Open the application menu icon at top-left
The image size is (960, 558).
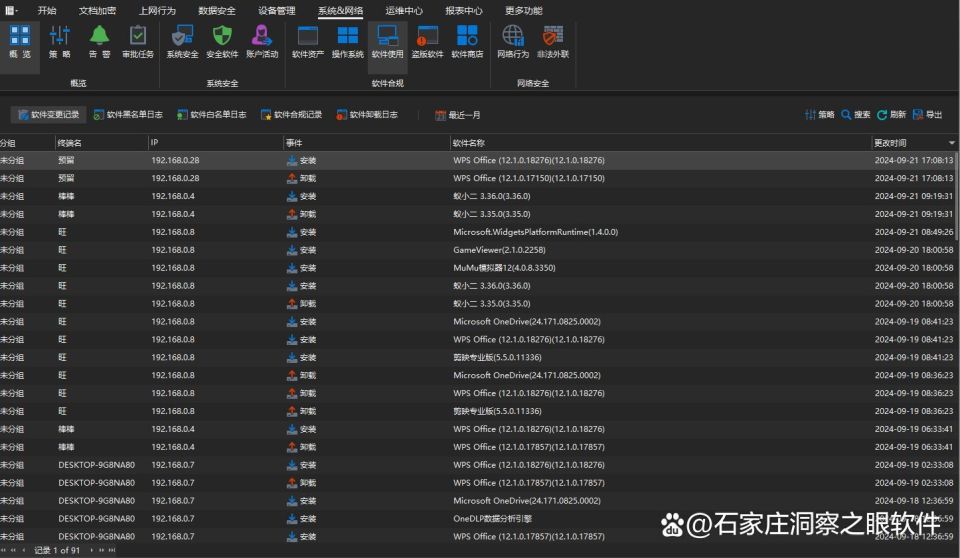click(x=11, y=10)
